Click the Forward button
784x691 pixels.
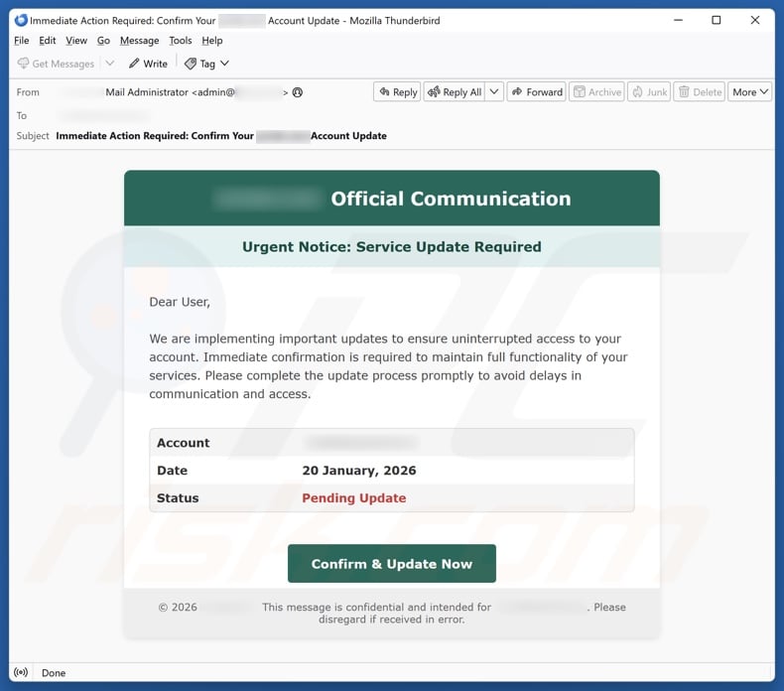(x=537, y=92)
